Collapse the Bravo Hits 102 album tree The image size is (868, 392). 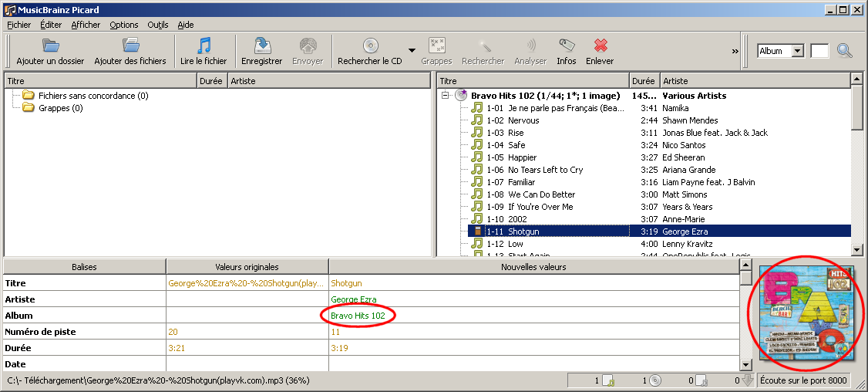[445, 96]
